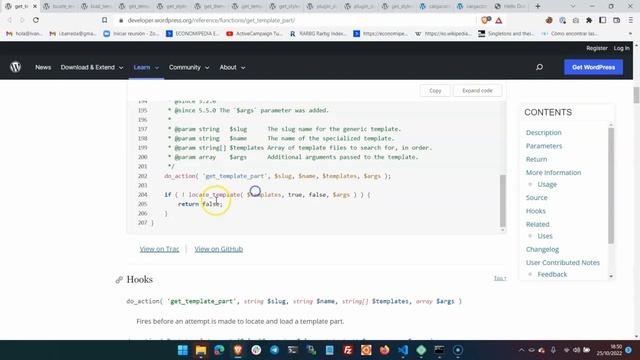Open the Brave wallet icon
This screenshot has height=360, width=640.
pyautogui.click(x=616, y=20)
